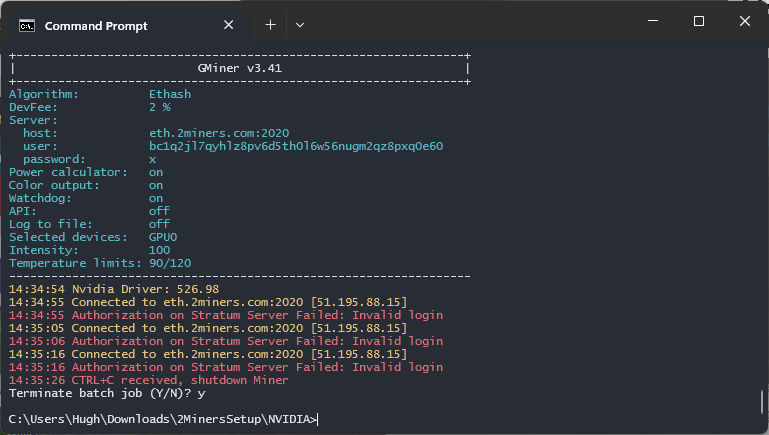769x435 pixels.
Task: Click the GMiner v3.41 title text
Action: coord(240,68)
